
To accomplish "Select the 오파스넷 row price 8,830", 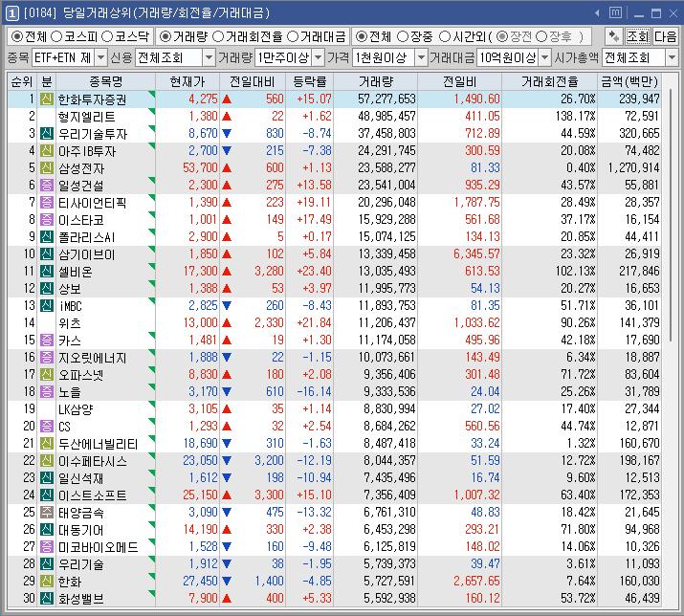I will coord(203,374).
